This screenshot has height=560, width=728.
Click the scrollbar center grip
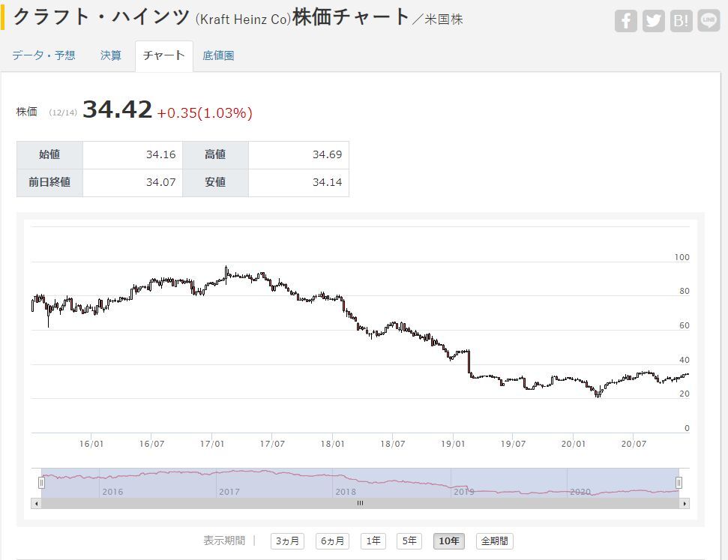(x=361, y=503)
